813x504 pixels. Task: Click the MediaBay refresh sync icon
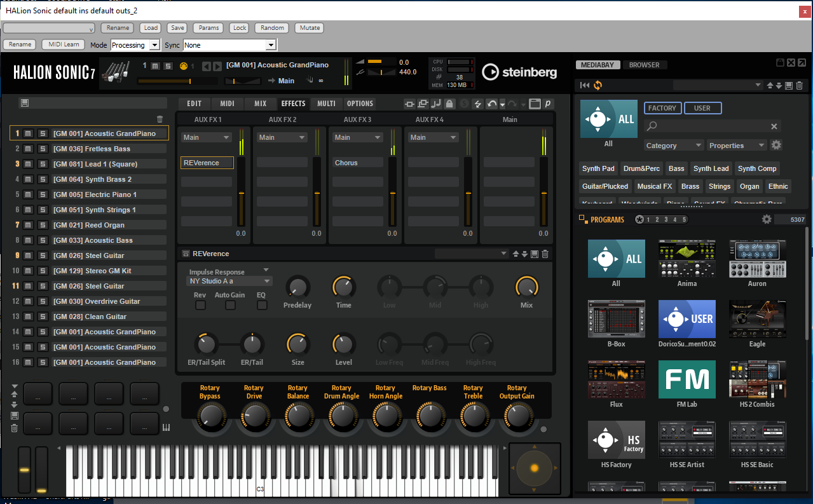(598, 85)
